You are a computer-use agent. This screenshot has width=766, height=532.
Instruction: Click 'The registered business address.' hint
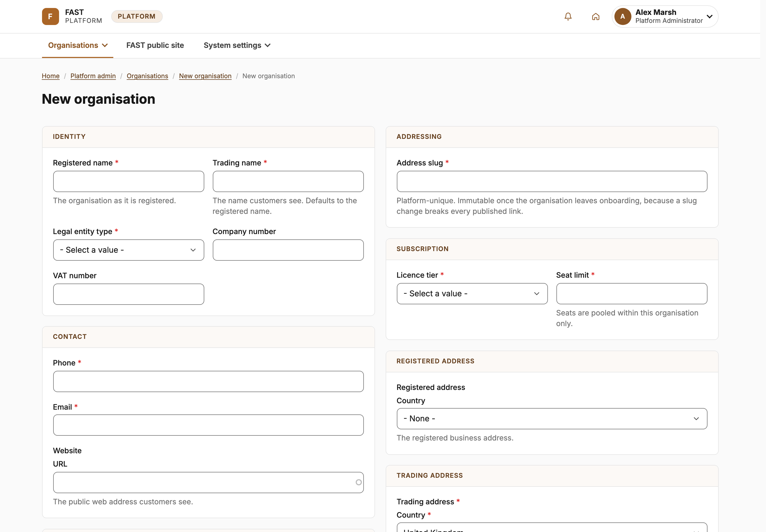click(x=455, y=438)
